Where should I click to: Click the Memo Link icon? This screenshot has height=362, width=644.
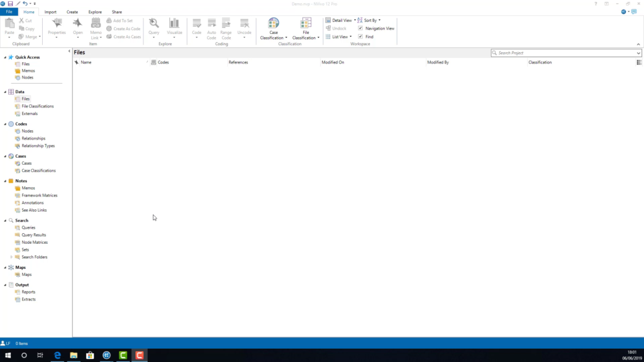click(96, 24)
